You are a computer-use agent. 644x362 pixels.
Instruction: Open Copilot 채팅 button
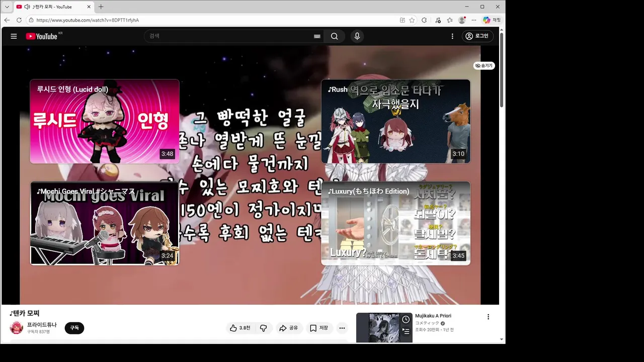(x=492, y=20)
